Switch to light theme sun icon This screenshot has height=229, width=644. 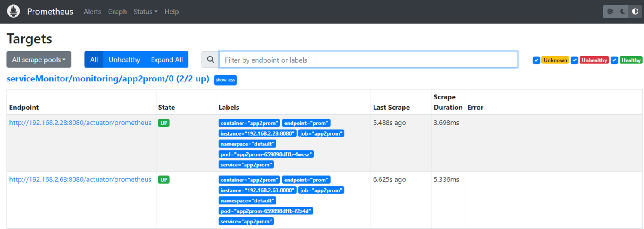pos(610,12)
